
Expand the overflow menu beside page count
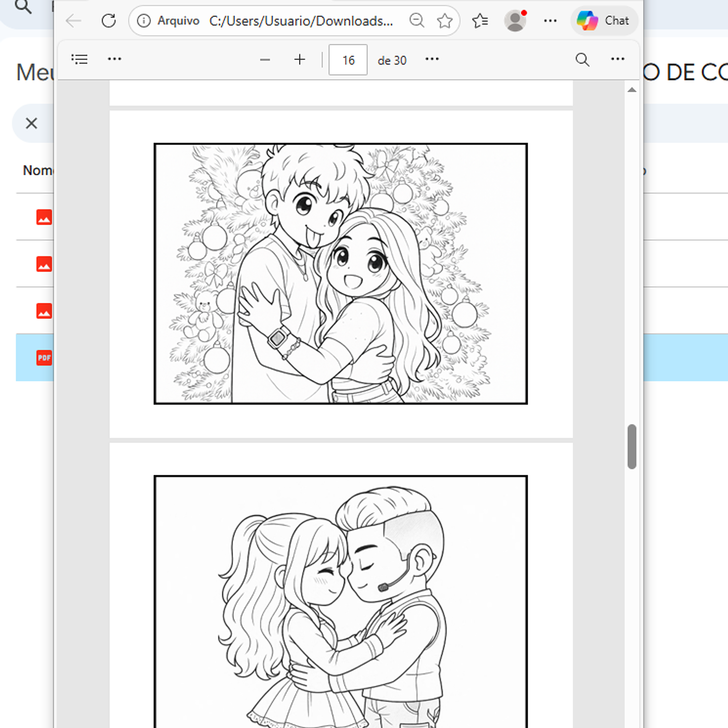(x=432, y=59)
